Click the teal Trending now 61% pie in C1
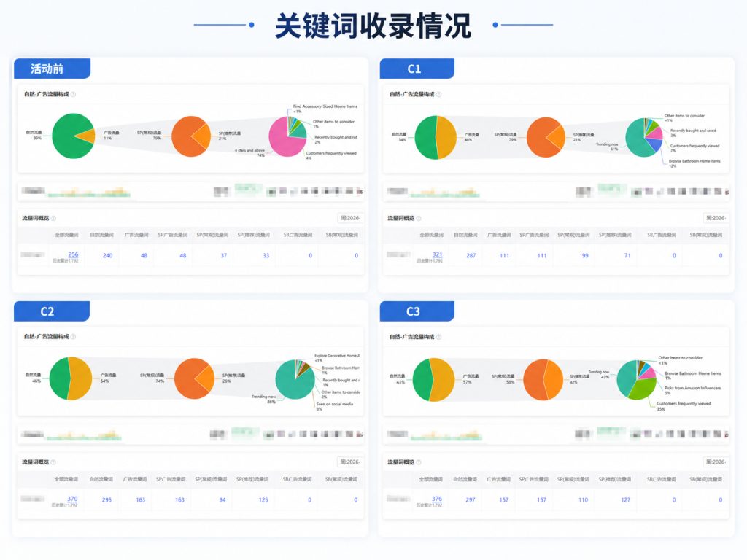The image size is (747, 560). coord(644,138)
